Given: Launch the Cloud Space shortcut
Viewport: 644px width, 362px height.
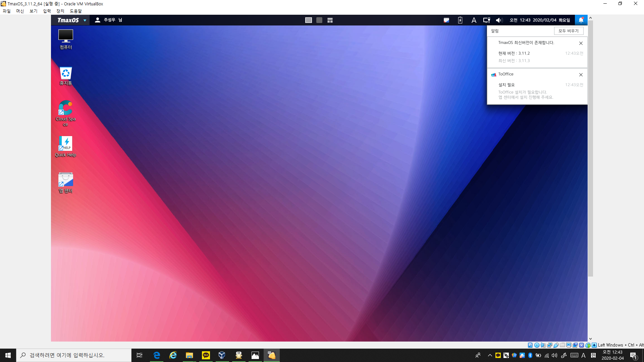Looking at the screenshot, I should pyautogui.click(x=66, y=113).
